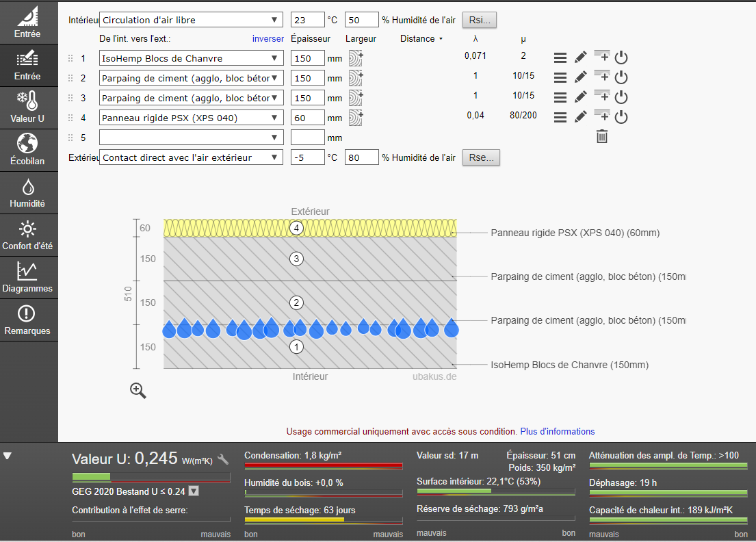Click the exterior temperature field -5

click(x=308, y=157)
